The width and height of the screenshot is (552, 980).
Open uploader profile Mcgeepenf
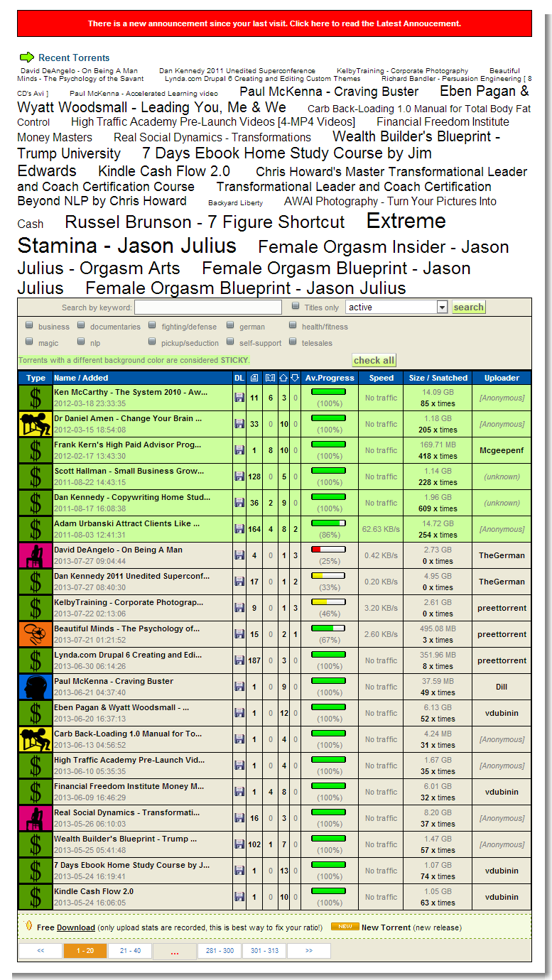[x=502, y=450]
